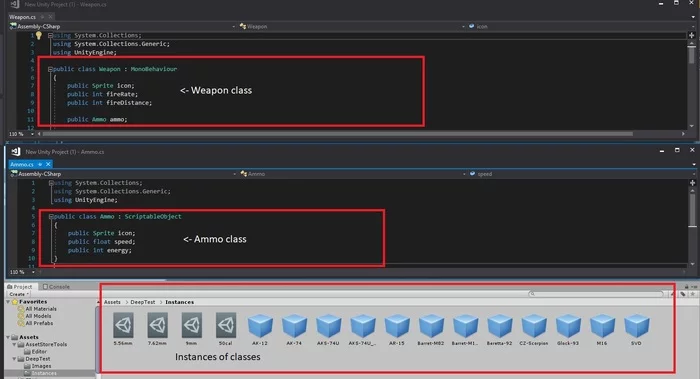The image size is (700, 379).
Task: Collapse the Ammo class code block
Action: click(x=51, y=217)
